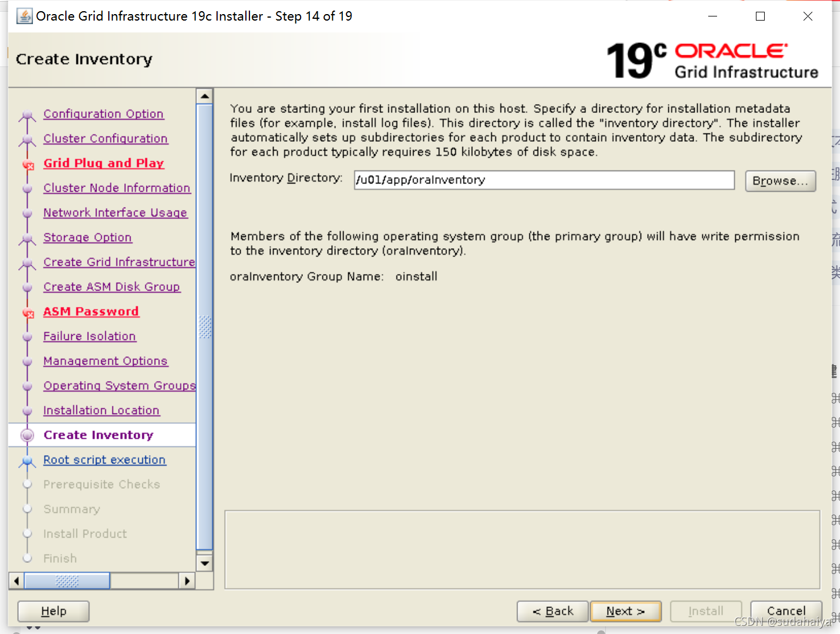Open Create Grid Infrastructure step

click(119, 262)
